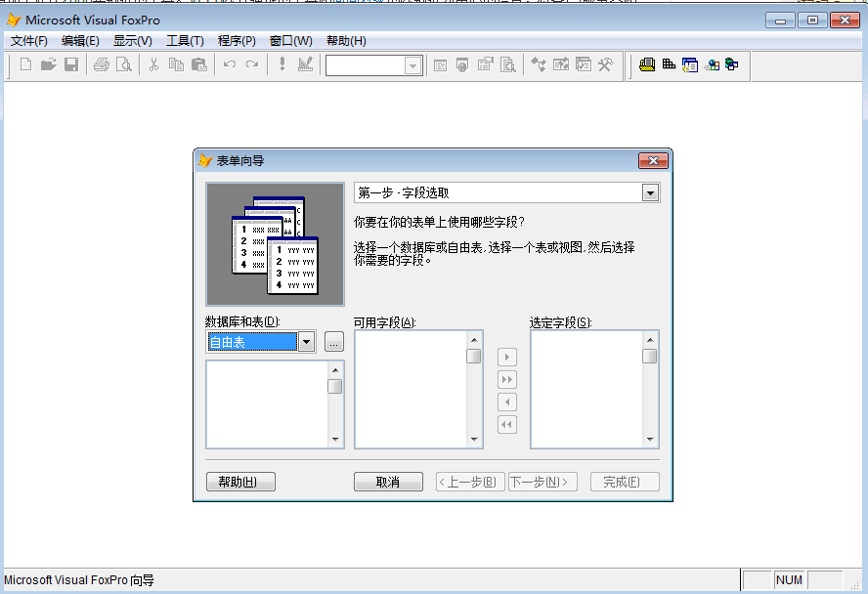Click the Print Preview toolbar icon
This screenshot has width=868, height=594.
(x=124, y=64)
